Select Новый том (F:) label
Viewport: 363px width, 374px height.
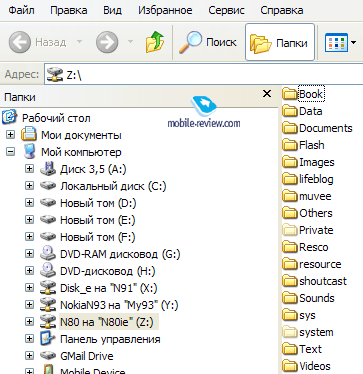(x=97, y=237)
